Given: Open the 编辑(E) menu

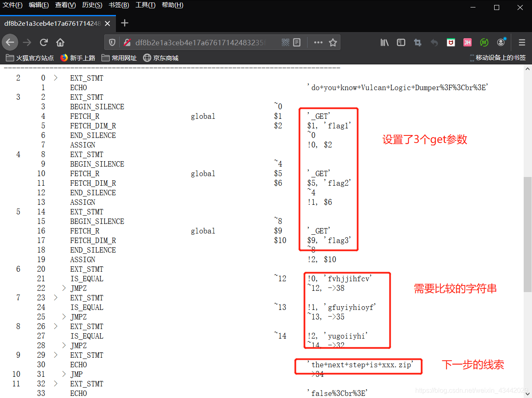Looking at the screenshot, I should tap(39, 5).
